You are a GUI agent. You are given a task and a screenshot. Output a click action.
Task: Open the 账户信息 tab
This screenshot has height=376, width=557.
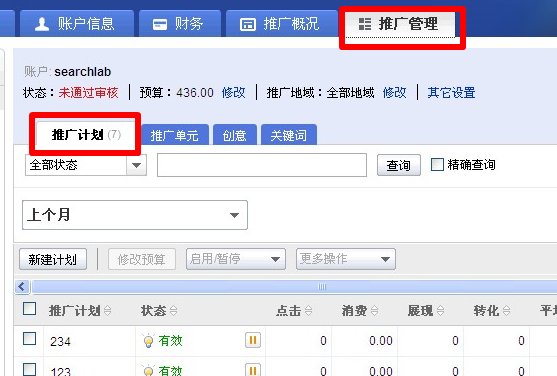(77, 23)
